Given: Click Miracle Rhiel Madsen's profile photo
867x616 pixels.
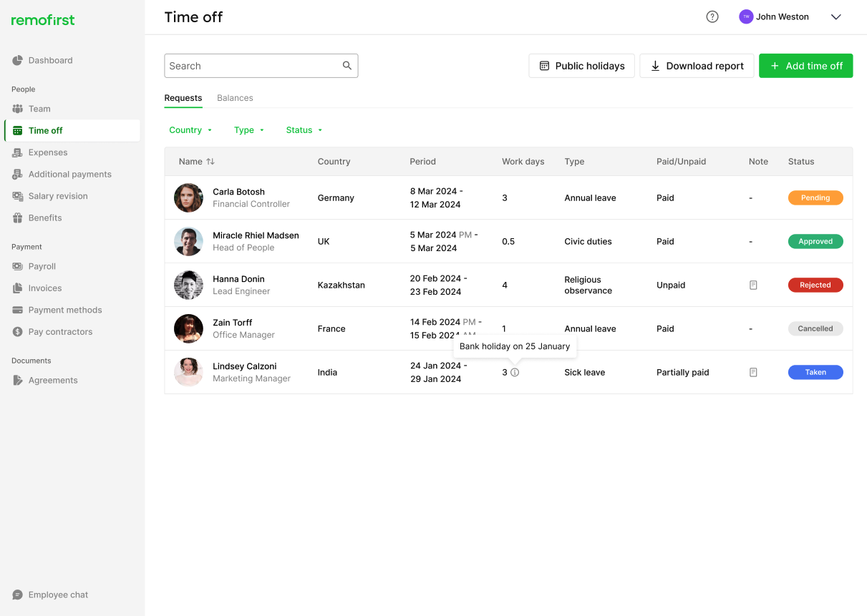Looking at the screenshot, I should [188, 241].
